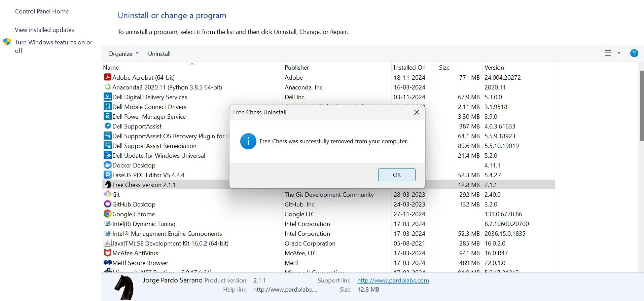Image resolution: width=644 pixels, height=301 pixels.
Task: Expand the view options dropdown arrow
Action: [x=619, y=53]
